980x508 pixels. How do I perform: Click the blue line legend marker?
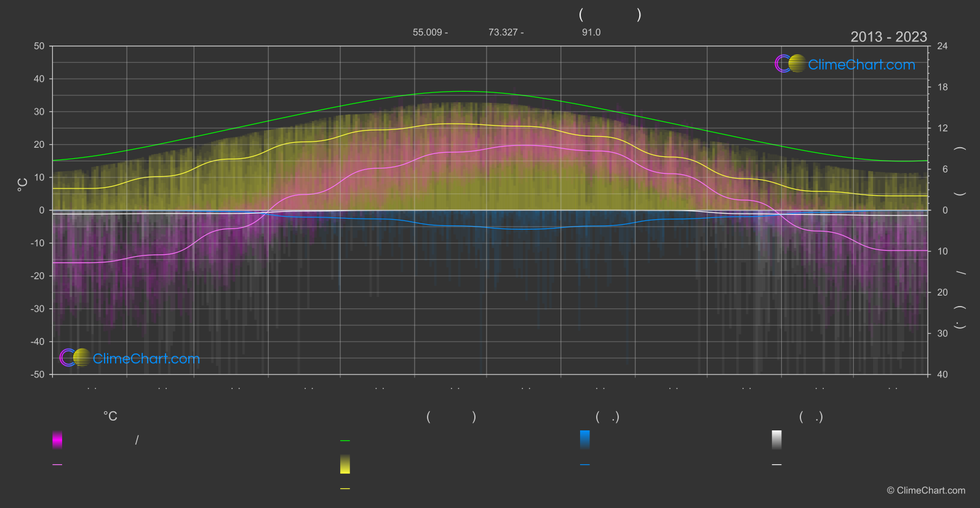pyautogui.click(x=585, y=465)
